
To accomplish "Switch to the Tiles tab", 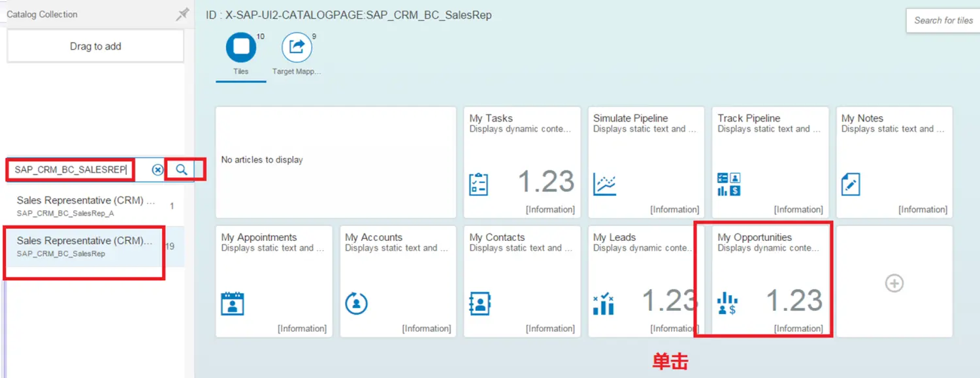I will point(241,55).
